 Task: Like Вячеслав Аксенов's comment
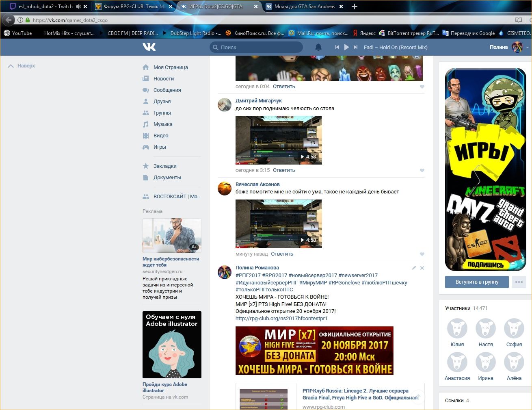422,254
